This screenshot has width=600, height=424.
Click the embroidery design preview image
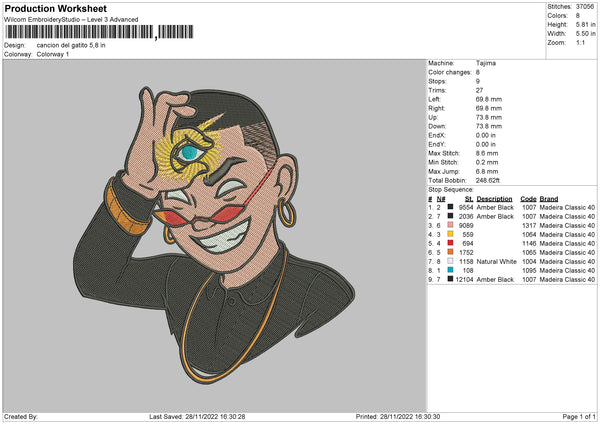214,235
